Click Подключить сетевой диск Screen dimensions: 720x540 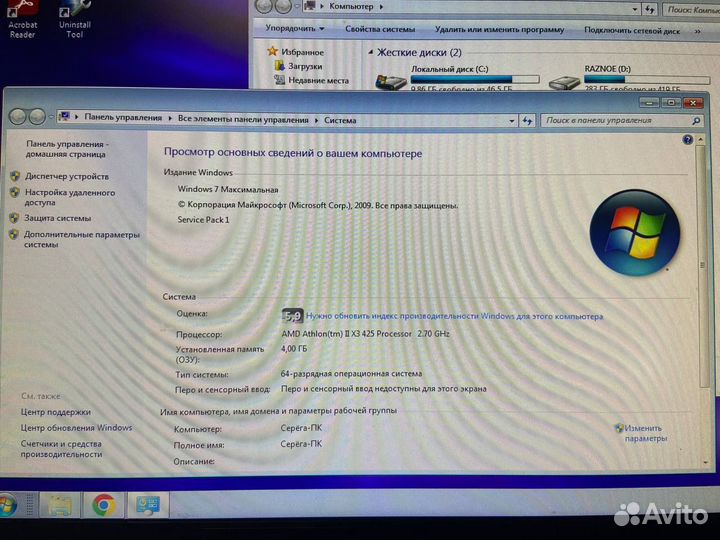tap(632, 31)
